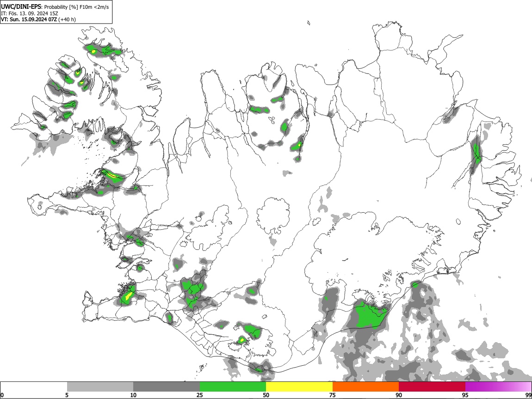Viewport: 532px width, 399px height.
Task: Click the legend value '75'
Action: (x=333, y=395)
